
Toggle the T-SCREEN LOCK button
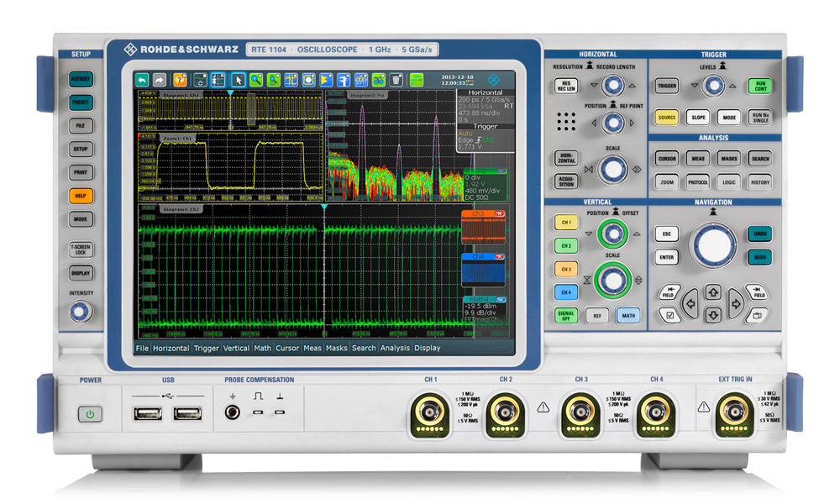[81, 249]
